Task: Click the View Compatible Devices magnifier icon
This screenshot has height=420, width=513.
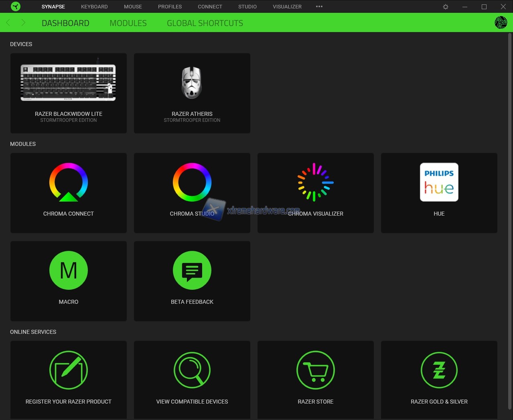Action: (192, 370)
